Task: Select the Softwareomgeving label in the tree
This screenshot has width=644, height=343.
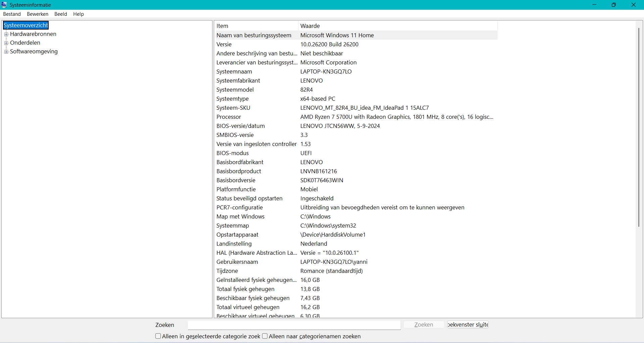Action: point(34,51)
